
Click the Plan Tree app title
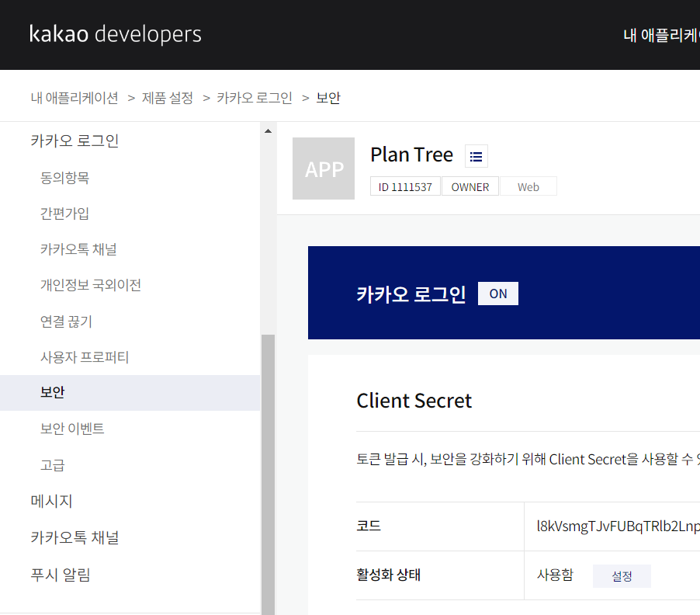(411, 155)
